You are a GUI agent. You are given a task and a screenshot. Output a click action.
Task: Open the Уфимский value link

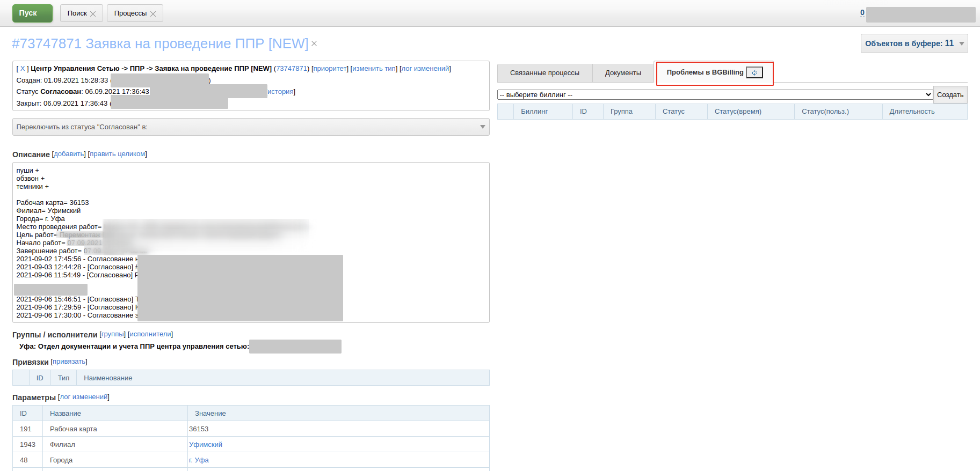click(x=206, y=445)
